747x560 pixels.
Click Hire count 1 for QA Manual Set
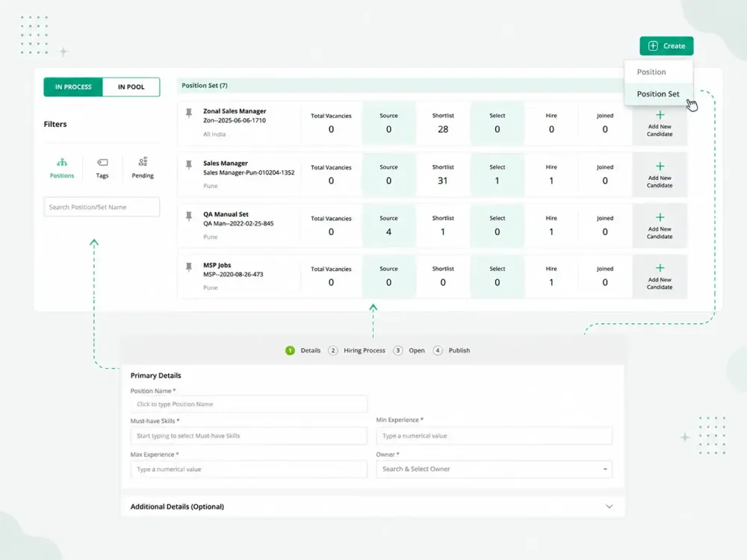551,232
